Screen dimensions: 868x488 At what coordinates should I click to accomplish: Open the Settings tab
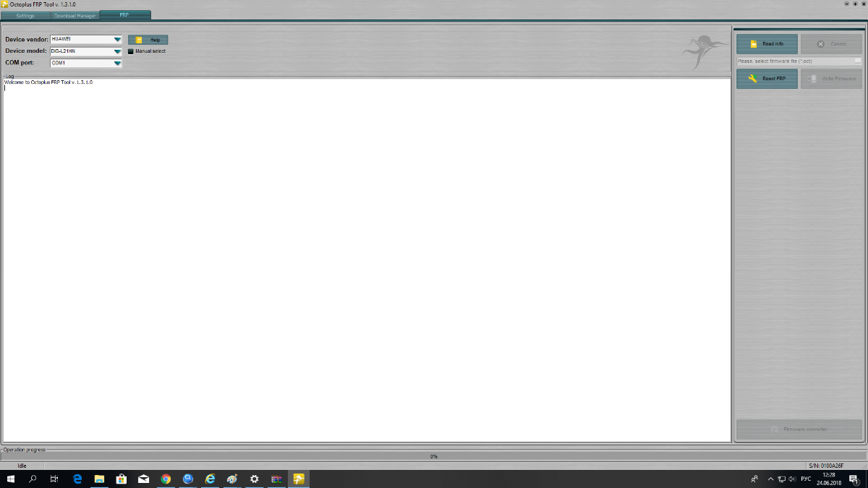click(x=25, y=15)
